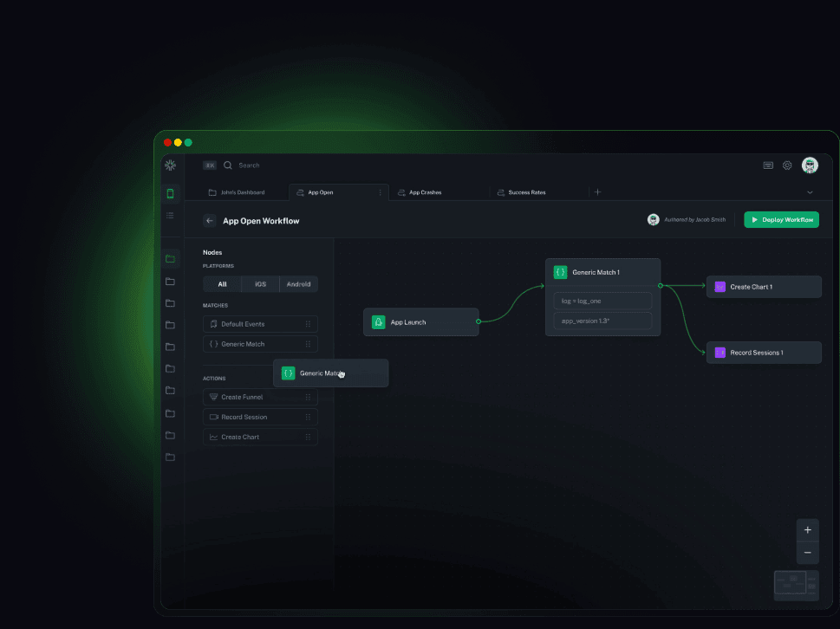Viewport: 840px width, 629px height.
Task: Click the App Launch node's green icon
Action: click(x=378, y=322)
